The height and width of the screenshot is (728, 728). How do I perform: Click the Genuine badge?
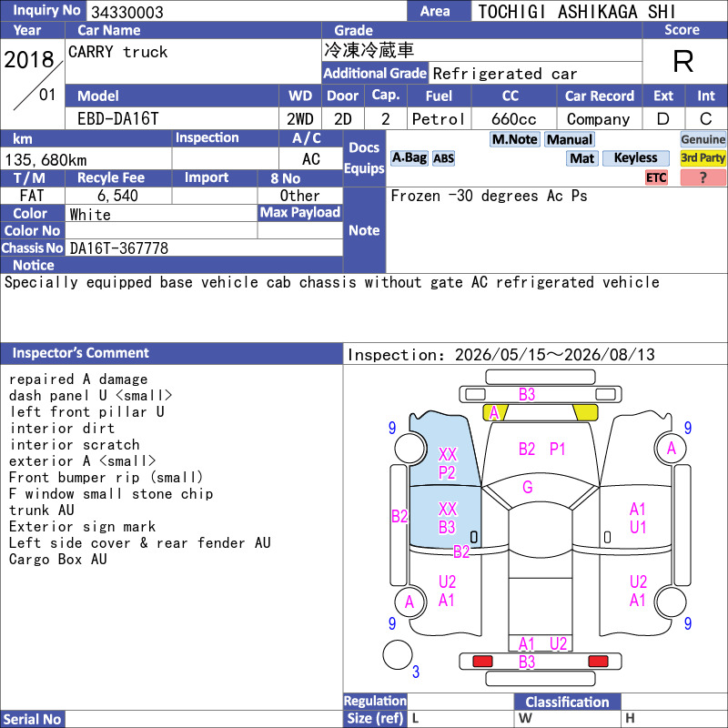coord(703,139)
